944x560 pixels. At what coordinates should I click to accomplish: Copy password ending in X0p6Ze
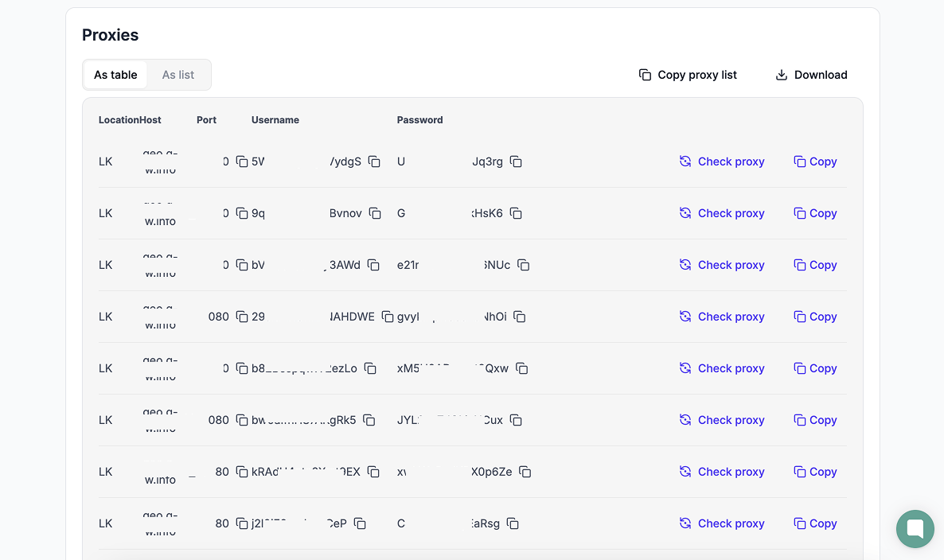(x=525, y=472)
